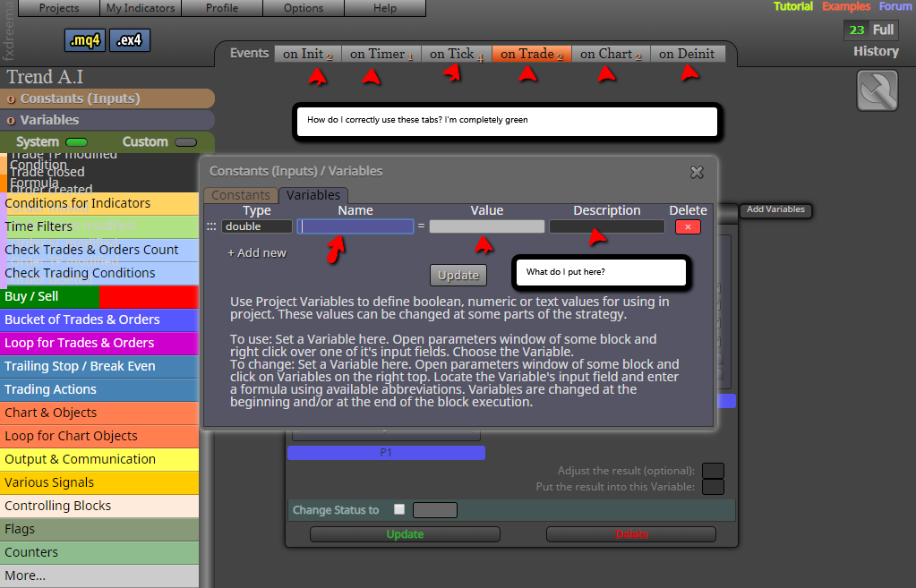Tick the Change Status to checkbox
Viewport: 916px width, 588px height.
pyautogui.click(x=399, y=509)
